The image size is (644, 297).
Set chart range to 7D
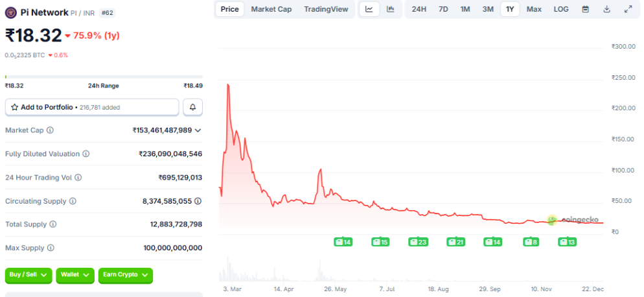tap(443, 9)
